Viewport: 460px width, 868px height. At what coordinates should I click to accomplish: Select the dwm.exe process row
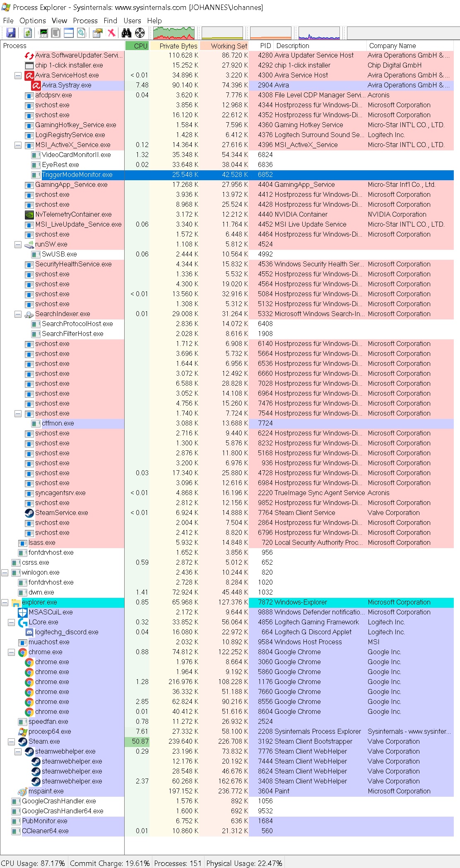227,592
